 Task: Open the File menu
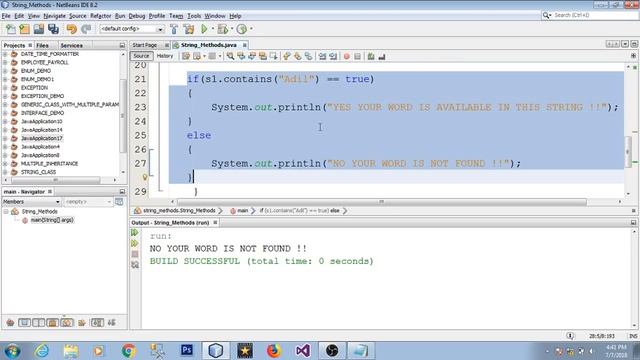6,16
